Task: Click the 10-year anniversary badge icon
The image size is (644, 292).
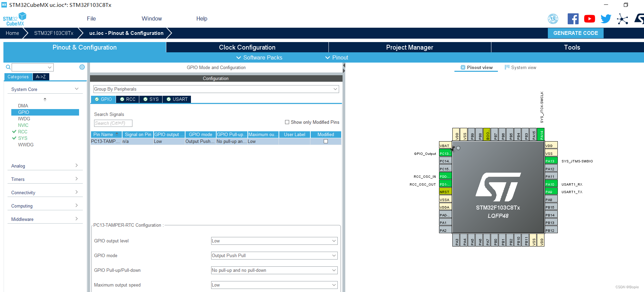Action: click(x=553, y=19)
